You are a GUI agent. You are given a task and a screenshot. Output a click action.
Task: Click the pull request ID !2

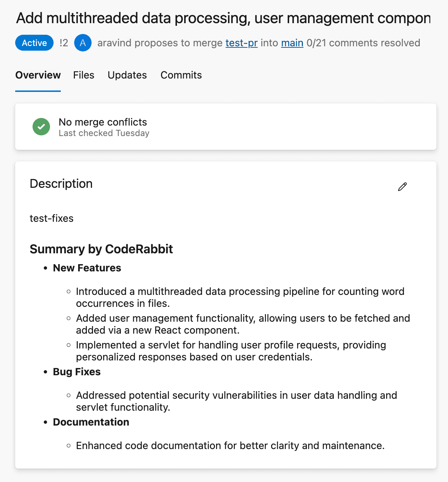click(x=64, y=43)
